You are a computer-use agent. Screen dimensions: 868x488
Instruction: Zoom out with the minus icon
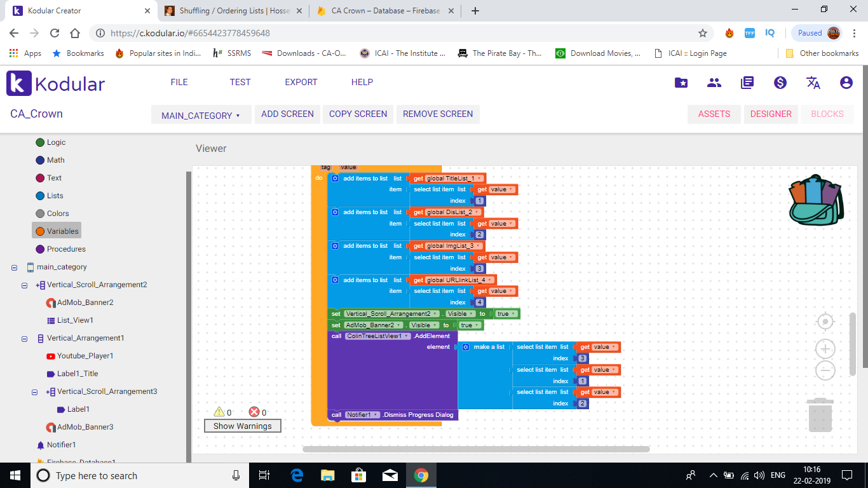click(825, 370)
